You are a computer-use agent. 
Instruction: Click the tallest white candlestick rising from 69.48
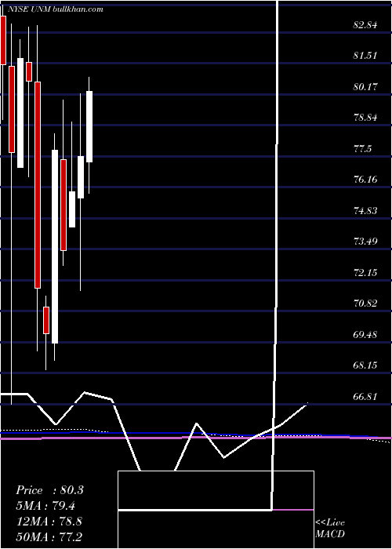55,246
